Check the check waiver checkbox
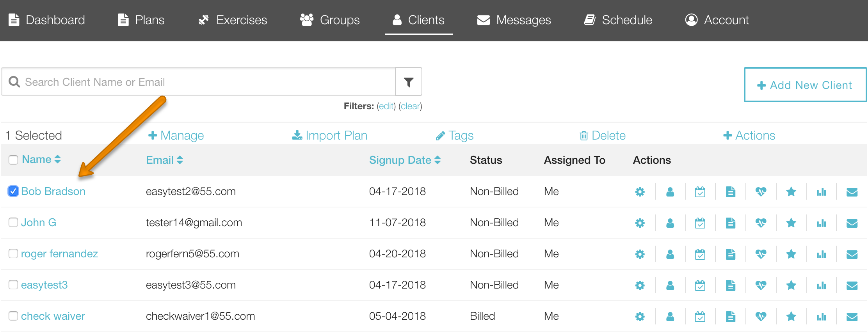Screen dimensions: 868x333 tap(13, 316)
